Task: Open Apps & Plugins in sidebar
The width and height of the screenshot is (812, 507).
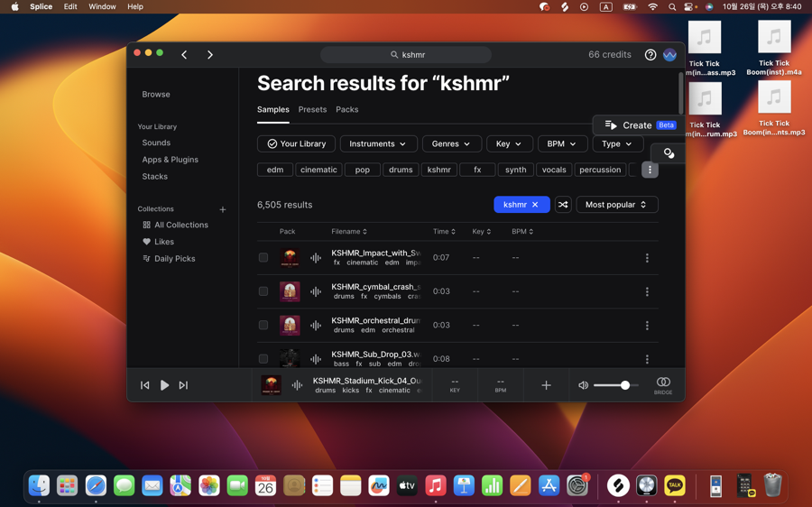Action: (x=170, y=160)
